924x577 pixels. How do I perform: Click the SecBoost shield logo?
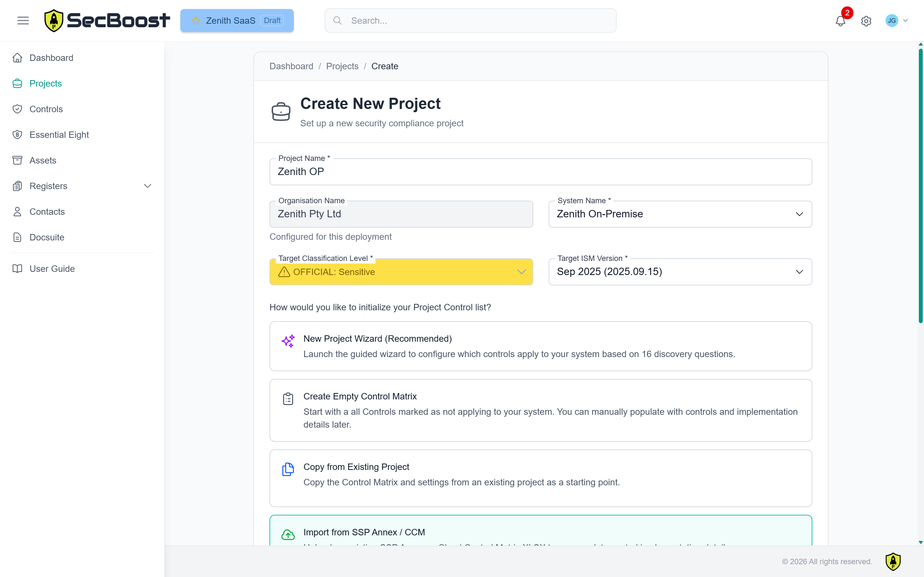coord(54,21)
